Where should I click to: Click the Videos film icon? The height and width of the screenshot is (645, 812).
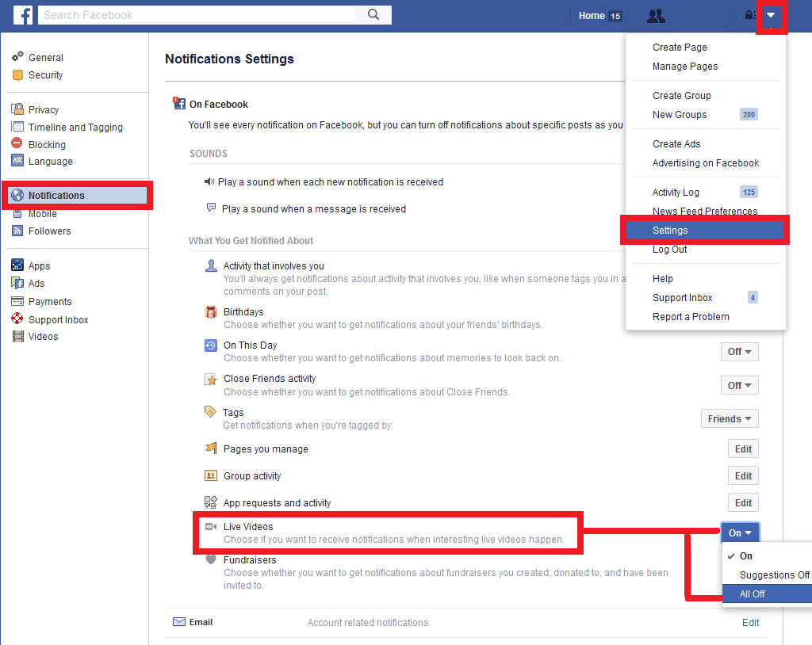(17, 337)
